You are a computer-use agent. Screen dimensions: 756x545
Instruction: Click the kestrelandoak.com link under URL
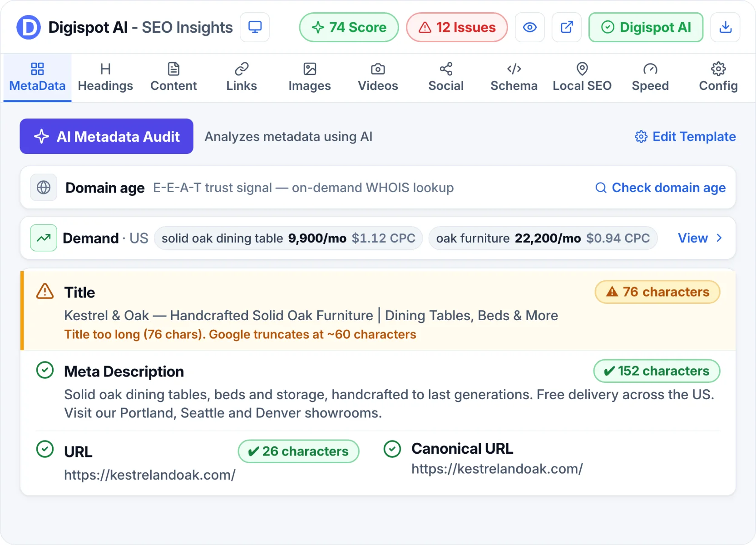point(150,475)
